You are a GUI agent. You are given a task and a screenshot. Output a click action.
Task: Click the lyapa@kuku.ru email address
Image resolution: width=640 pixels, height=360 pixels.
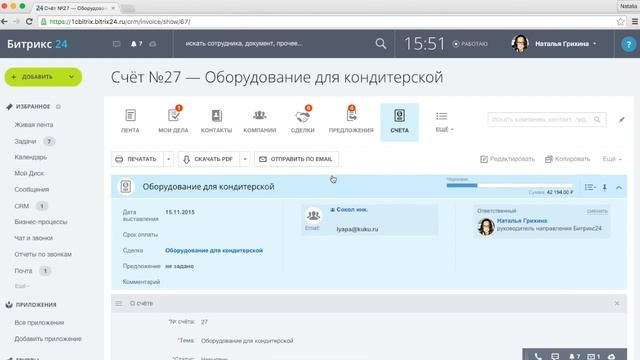[357, 229]
